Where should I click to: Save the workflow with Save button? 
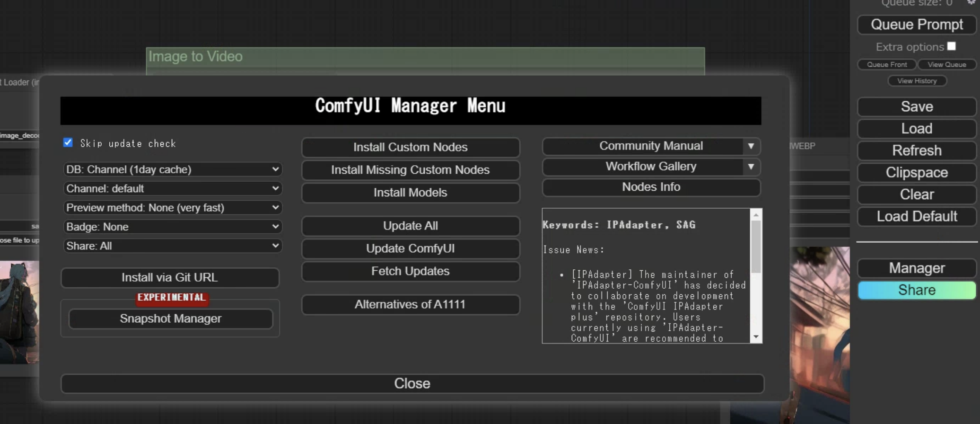pyautogui.click(x=917, y=107)
